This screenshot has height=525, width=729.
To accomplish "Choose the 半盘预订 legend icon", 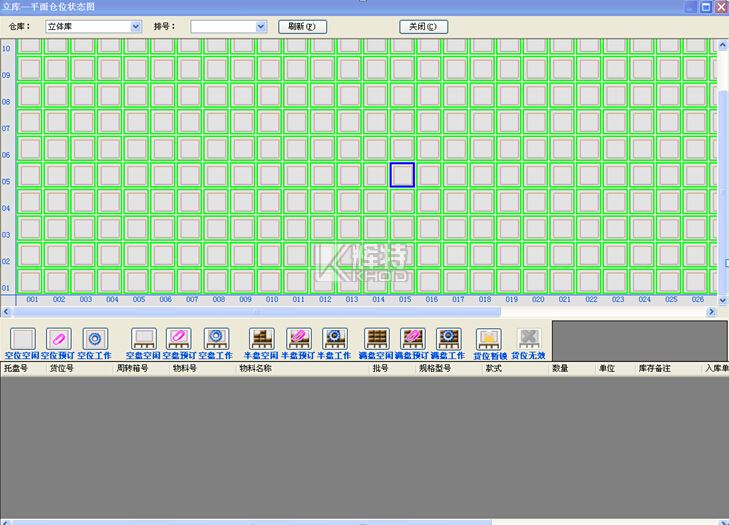I will tap(299, 338).
